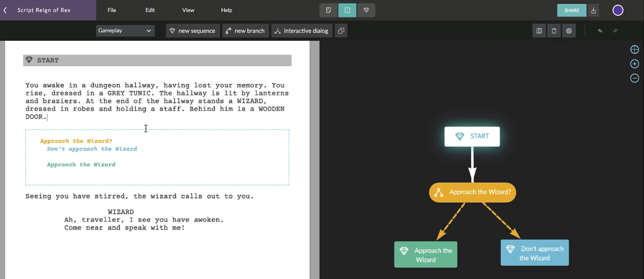Open the View menu

[188, 10]
